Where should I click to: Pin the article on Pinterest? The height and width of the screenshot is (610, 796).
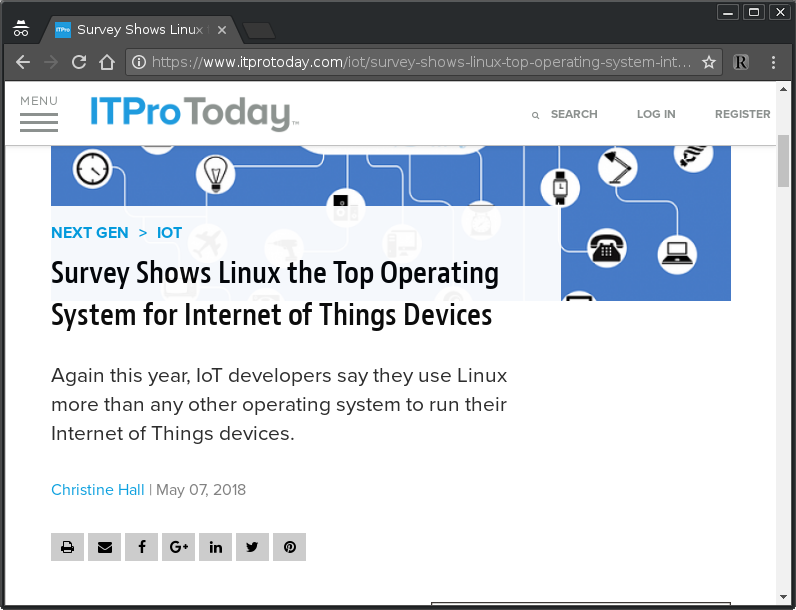(x=289, y=547)
